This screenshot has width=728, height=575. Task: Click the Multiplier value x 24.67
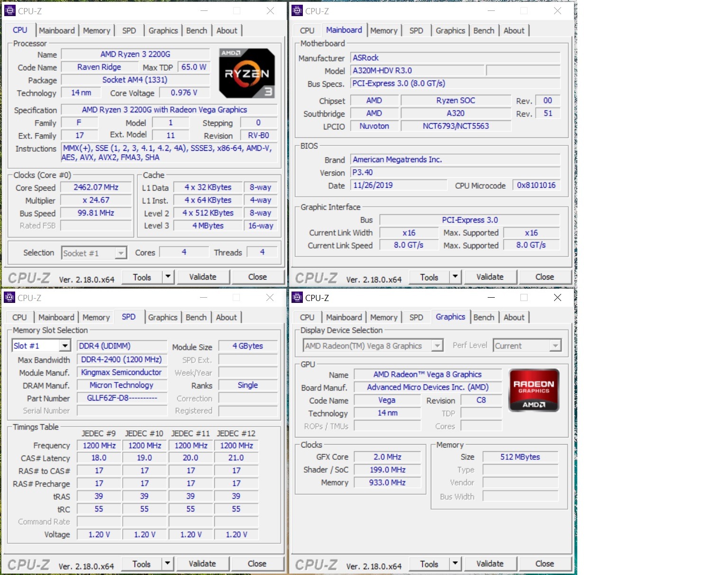pyautogui.click(x=96, y=200)
